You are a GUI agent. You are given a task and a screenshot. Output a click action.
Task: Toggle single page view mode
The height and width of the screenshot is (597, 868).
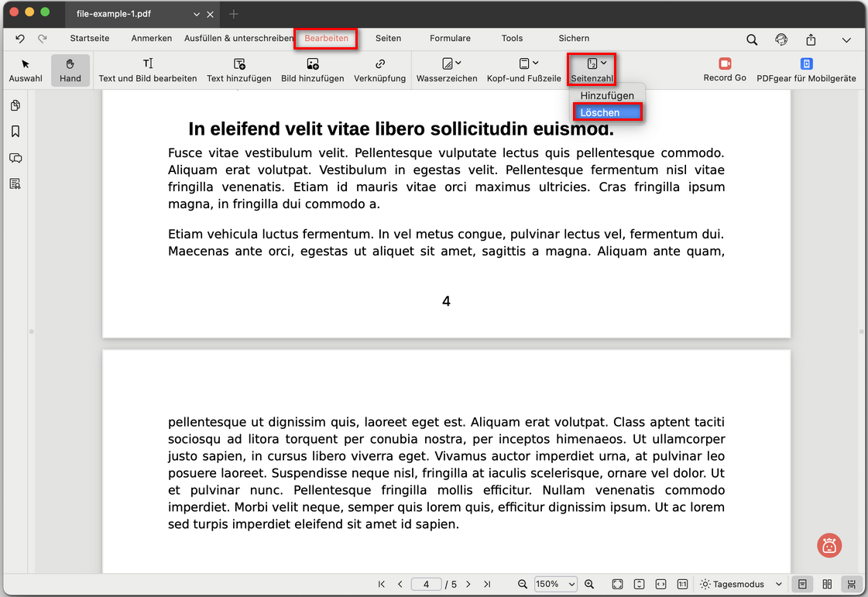(x=802, y=584)
